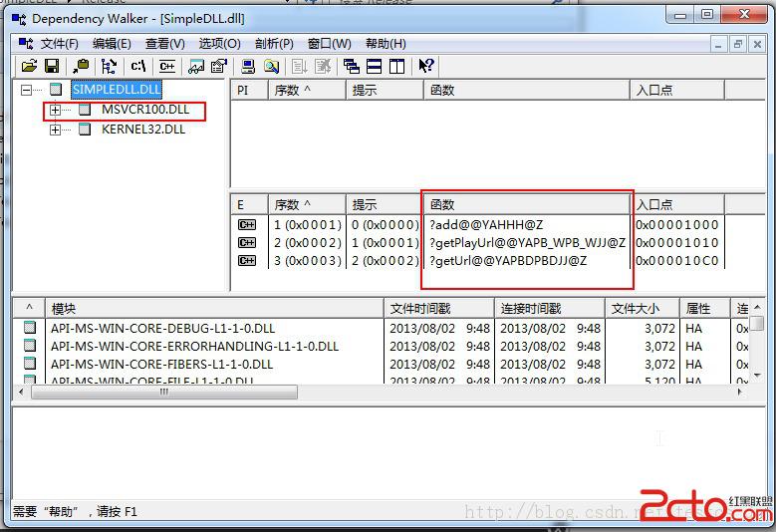The width and height of the screenshot is (776, 532).
Task: Click module list scroll right arrow
Action: coord(740,392)
